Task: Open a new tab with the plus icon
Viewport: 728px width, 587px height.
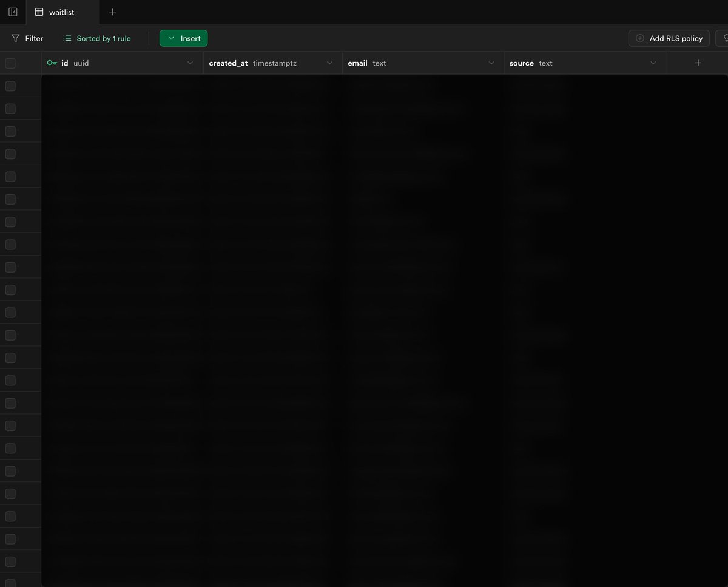Action: (112, 12)
